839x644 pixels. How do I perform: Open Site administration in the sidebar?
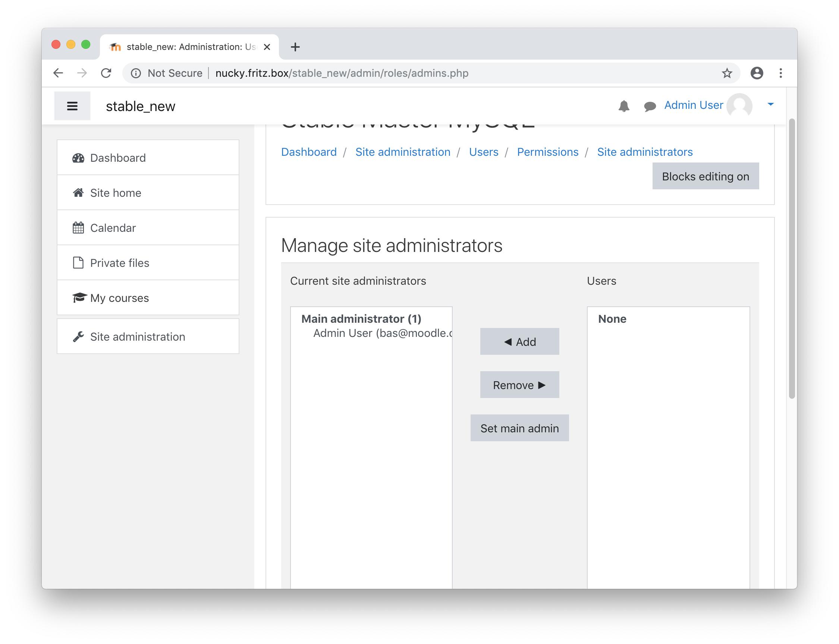click(x=148, y=337)
